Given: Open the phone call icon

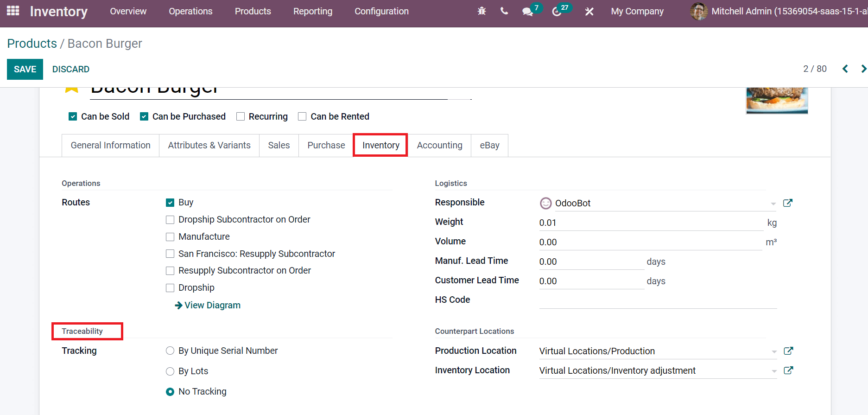Looking at the screenshot, I should click(504, 11).
